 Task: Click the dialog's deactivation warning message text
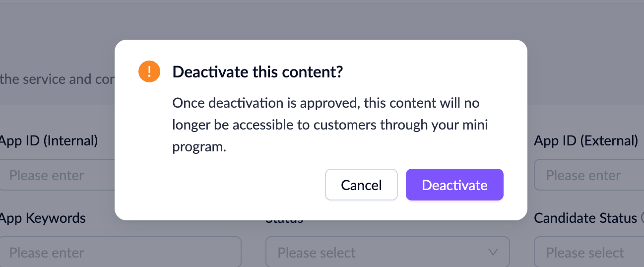pyautogui.click(x=329, y=125)
